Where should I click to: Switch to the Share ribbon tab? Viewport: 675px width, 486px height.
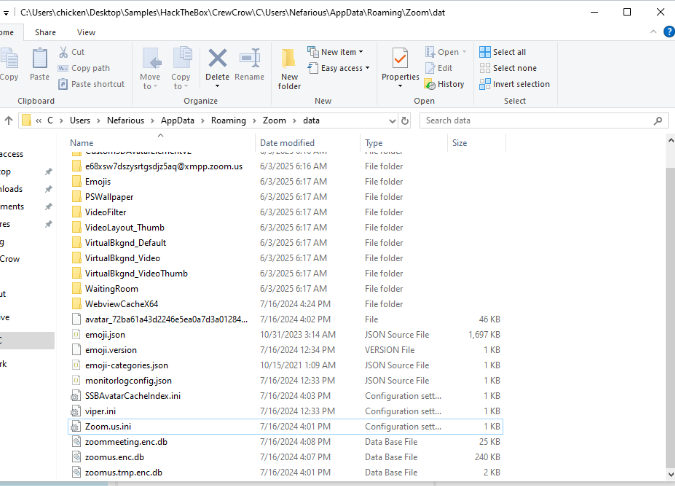[x=45, y=32]
